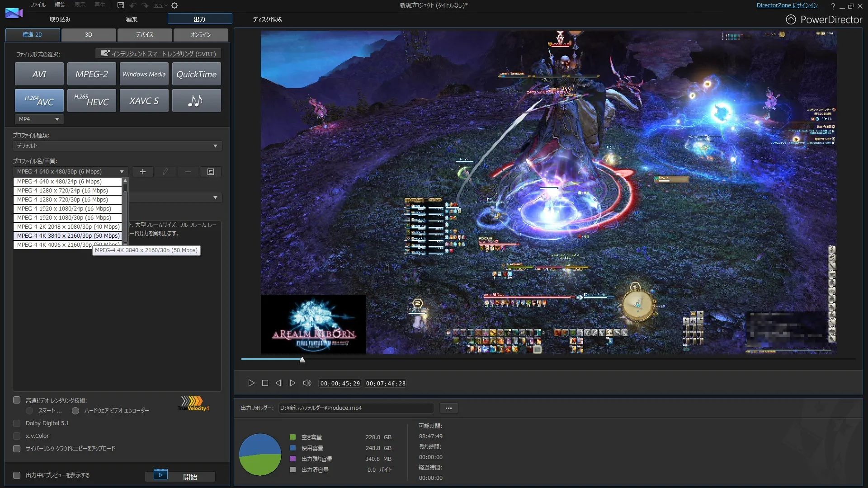Select the AVI format button
This screenshot has width=868, height=488.
point(39,74)
